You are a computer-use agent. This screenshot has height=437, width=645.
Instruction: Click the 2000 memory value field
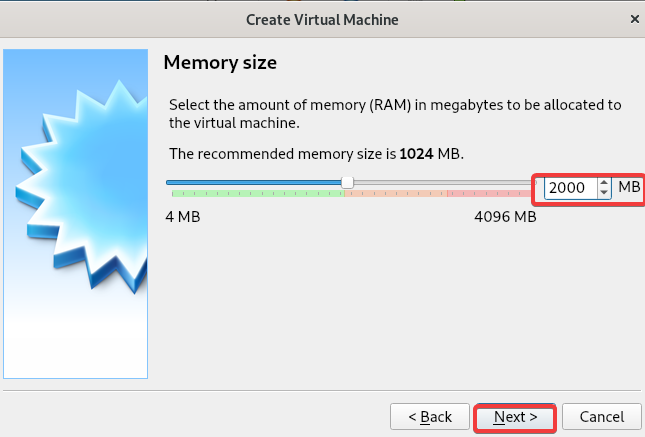click(571, 188)
